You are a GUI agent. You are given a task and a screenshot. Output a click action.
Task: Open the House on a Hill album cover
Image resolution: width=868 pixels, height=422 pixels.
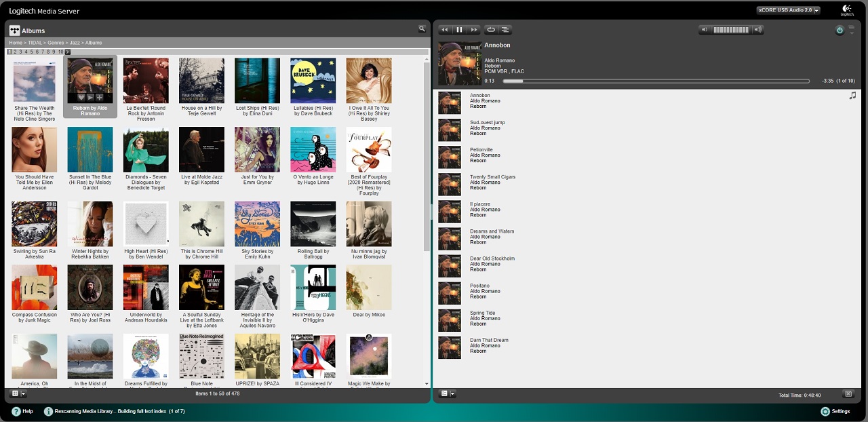[201, 81]
